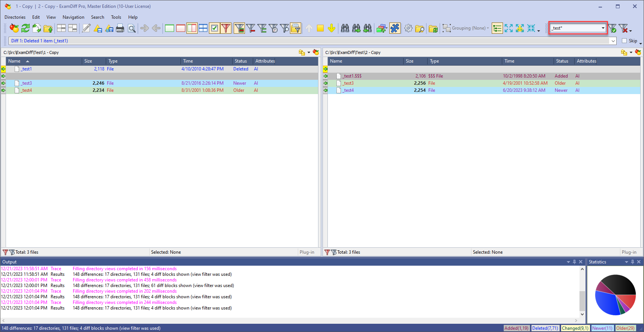Sort right pane by Time column header

[528, 61]
